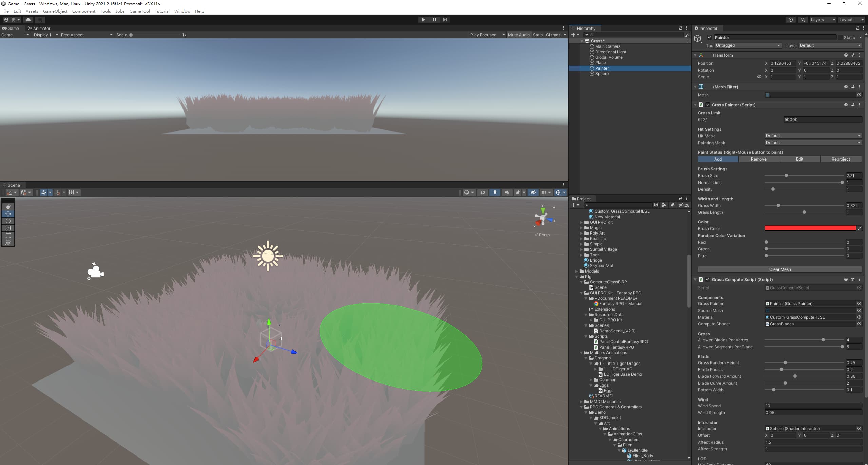Screen dimensions: 868x465
Task: Toggle tool handle rotation cube icon
Action: tap(26, 192)
